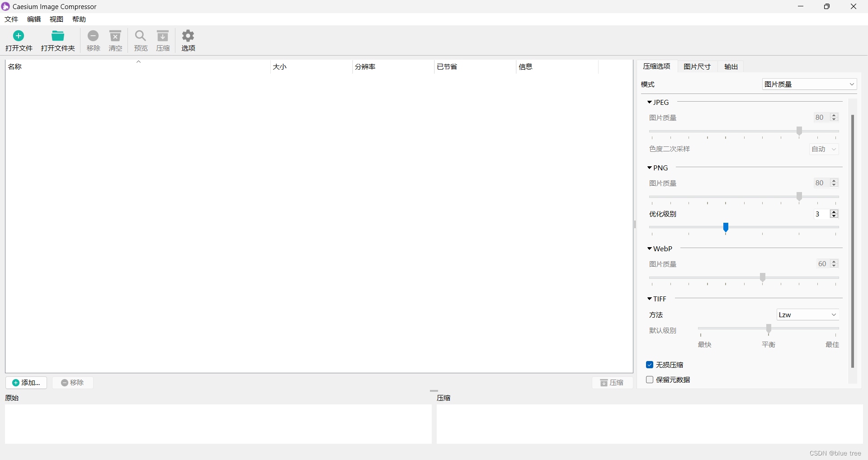Click the 移除 toolbar icon
The height and width of the screenshot is (460, 868).
93,36
